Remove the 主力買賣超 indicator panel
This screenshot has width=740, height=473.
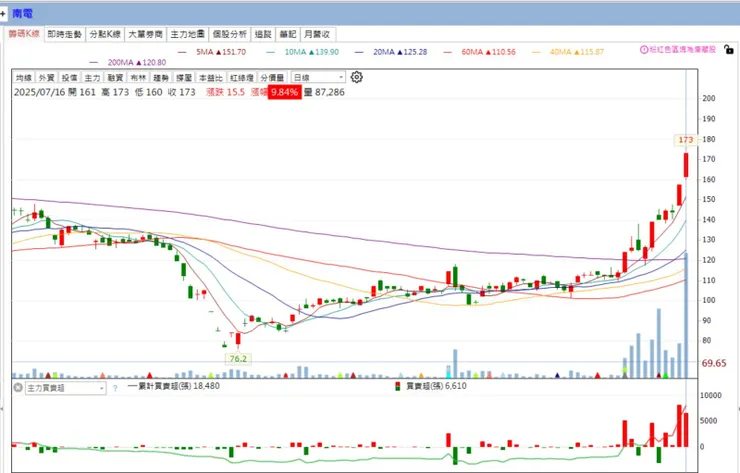click(x=18, y=388)
